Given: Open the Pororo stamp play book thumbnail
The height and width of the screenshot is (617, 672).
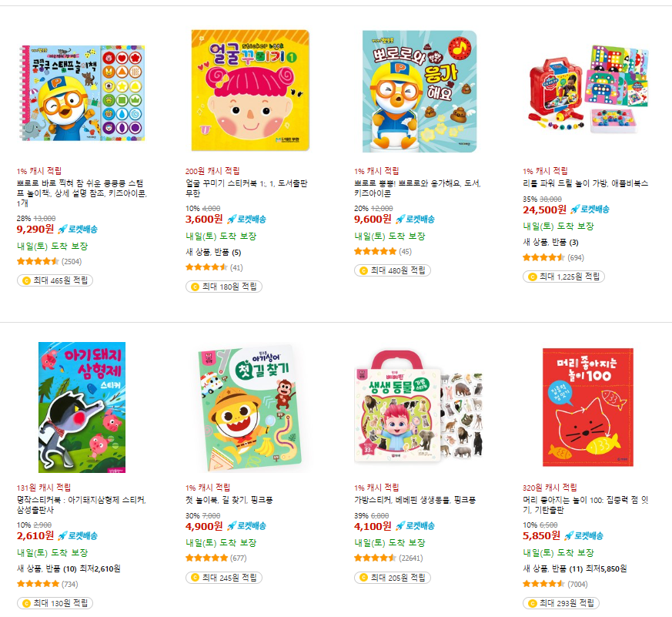Looking at the screenshot, I should [x=83, y=92].
